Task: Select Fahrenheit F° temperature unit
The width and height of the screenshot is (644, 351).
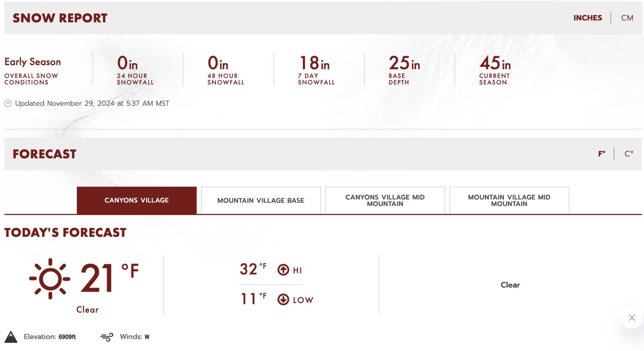Action: [602, 154]
